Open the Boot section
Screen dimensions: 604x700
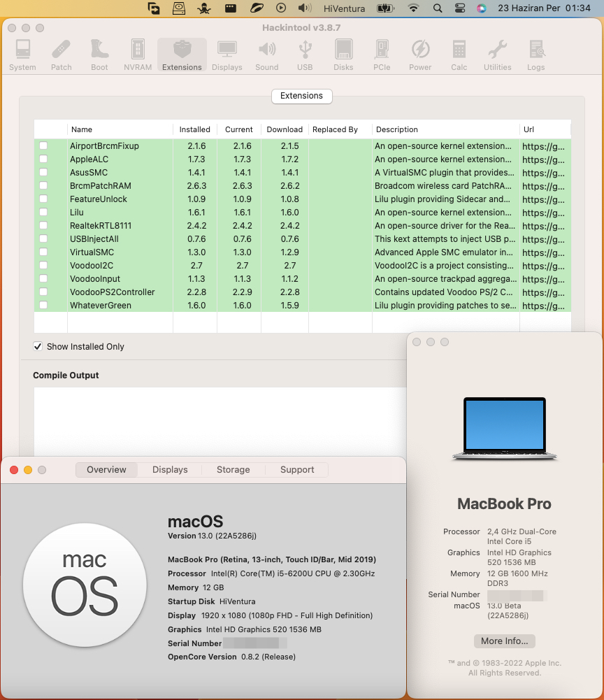[100, 55]
